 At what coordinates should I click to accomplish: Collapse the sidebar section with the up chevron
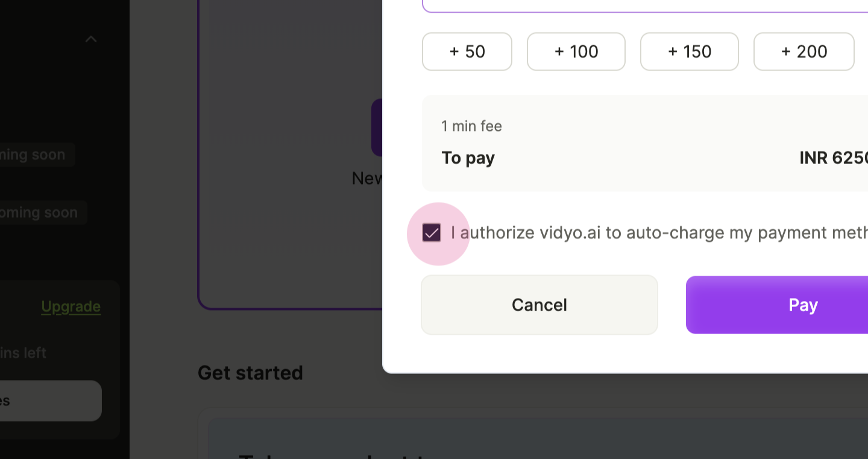click(91, 39)
